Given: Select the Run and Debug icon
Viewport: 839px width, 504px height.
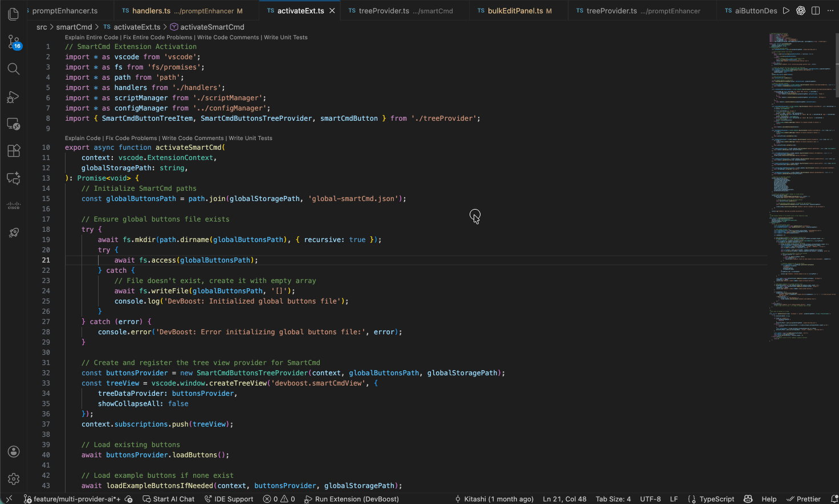Looking at the screenshot, I should point(13,97).
